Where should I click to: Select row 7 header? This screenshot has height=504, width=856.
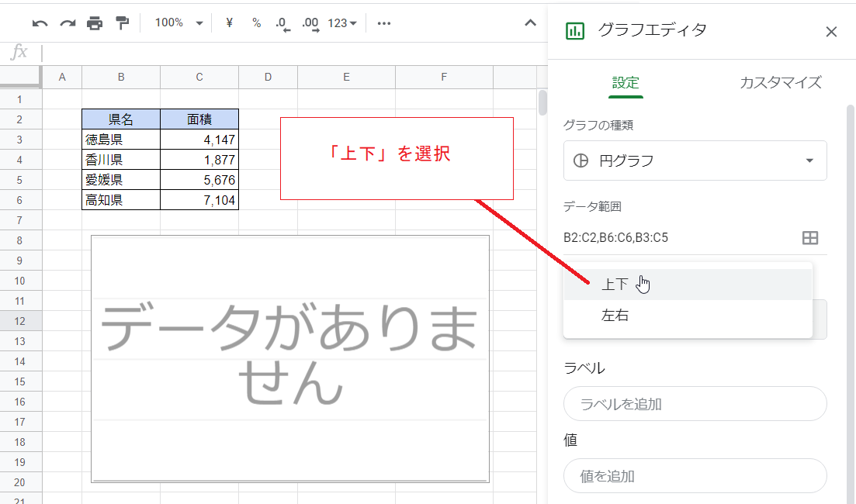coord(19,220)
